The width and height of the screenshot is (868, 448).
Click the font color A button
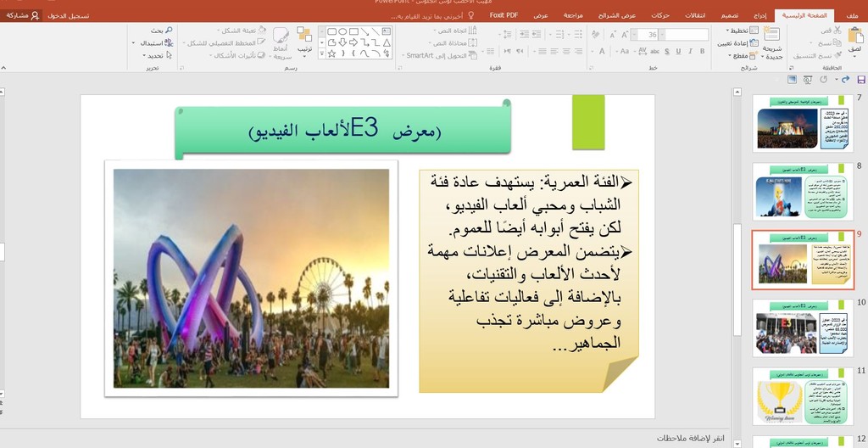602,51
